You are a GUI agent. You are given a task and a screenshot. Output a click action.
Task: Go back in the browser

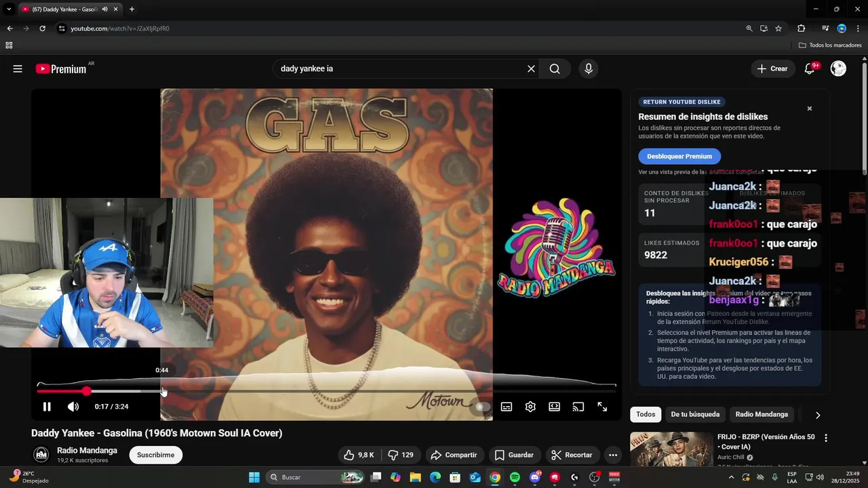9,28
